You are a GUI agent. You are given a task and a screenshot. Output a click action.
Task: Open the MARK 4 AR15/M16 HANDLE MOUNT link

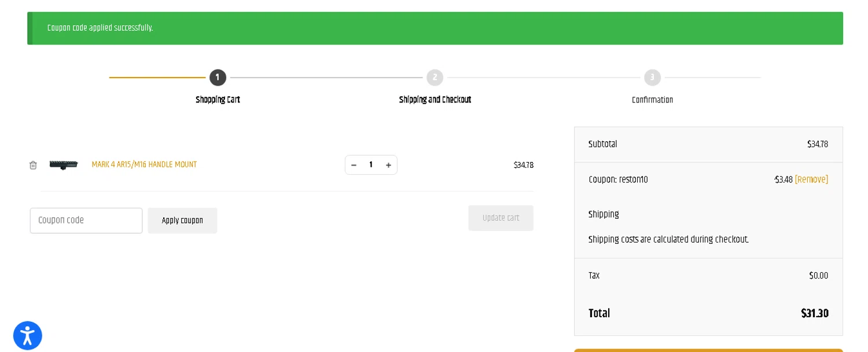tap(144, 165)
